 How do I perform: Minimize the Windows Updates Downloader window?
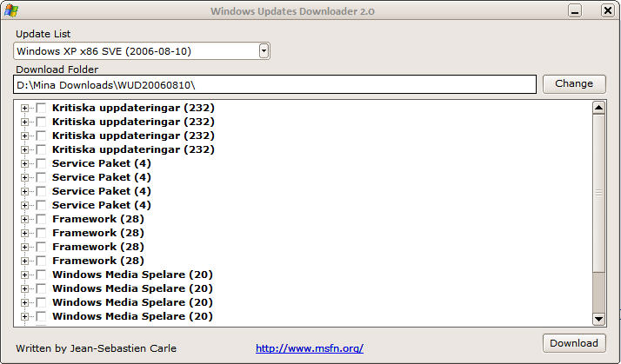pyautogui.click(x=575, y=10)
